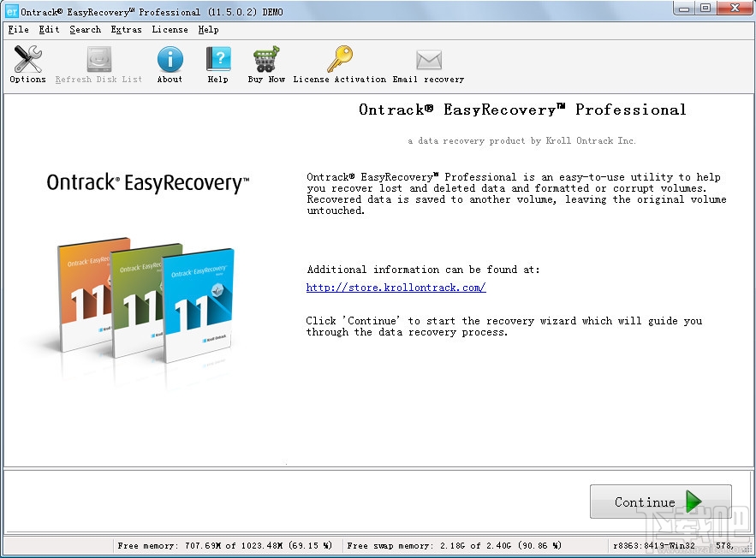Viewport: 756px width, 558px height.
Task: Open the Extras menu
Action: coord(127,29)
